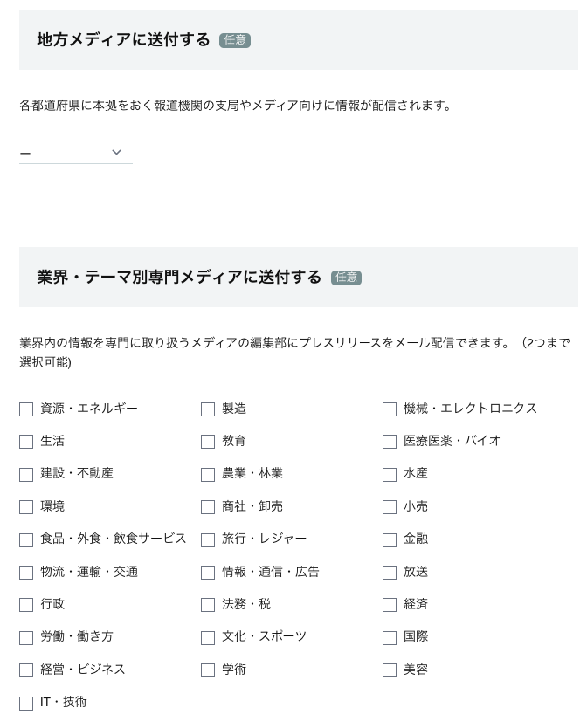
Task: Enable the 機械・エレクトロニクス category
Action: point(390,409)
